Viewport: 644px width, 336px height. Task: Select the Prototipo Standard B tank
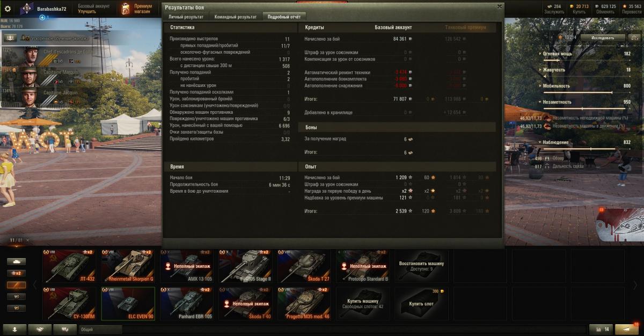pos(363,266)
